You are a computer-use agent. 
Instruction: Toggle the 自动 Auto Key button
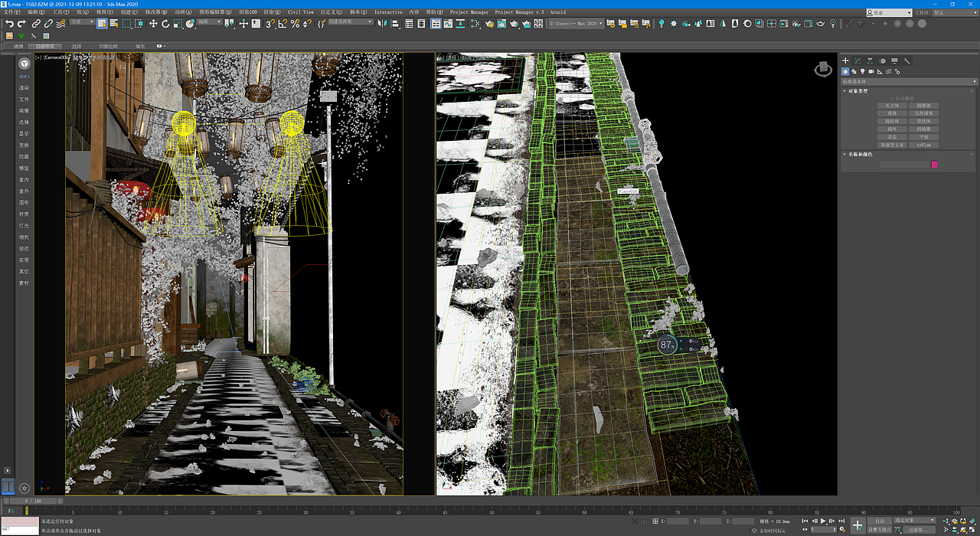click(880, 521)
